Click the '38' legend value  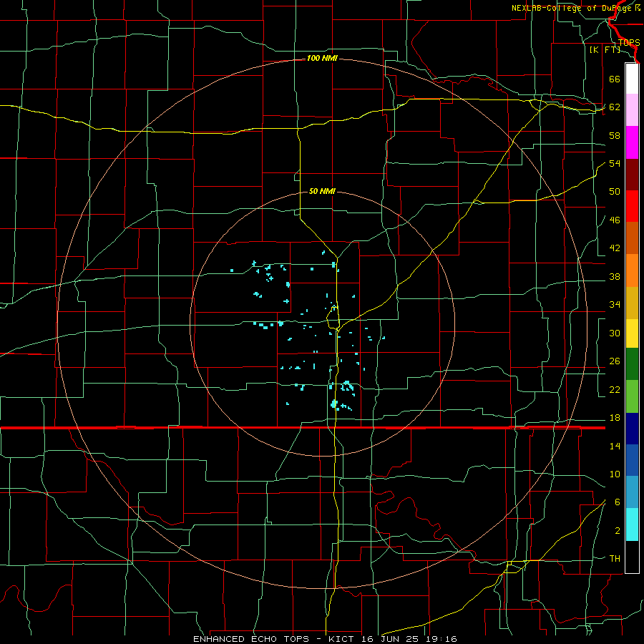pyautogui.click(x=615, y=277)
